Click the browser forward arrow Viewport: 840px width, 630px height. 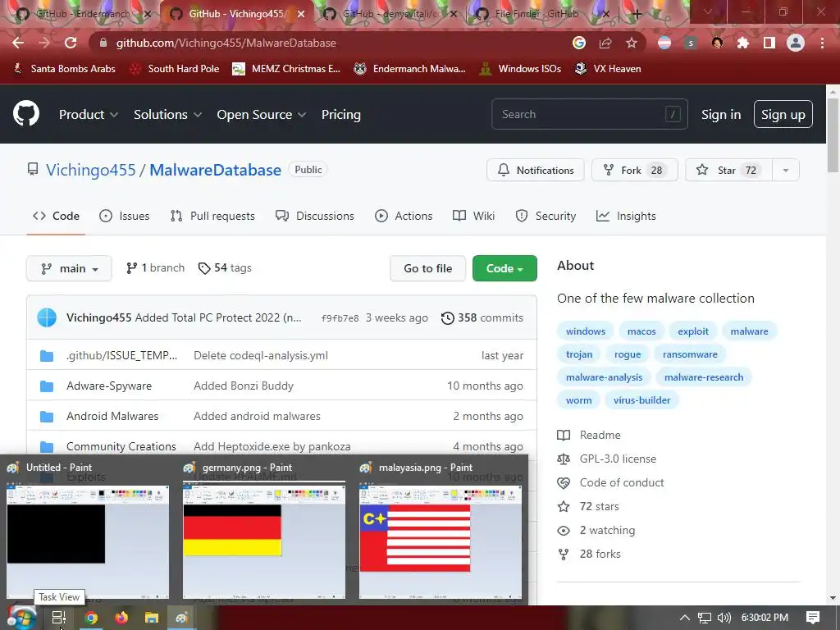[x=44, y=43]
